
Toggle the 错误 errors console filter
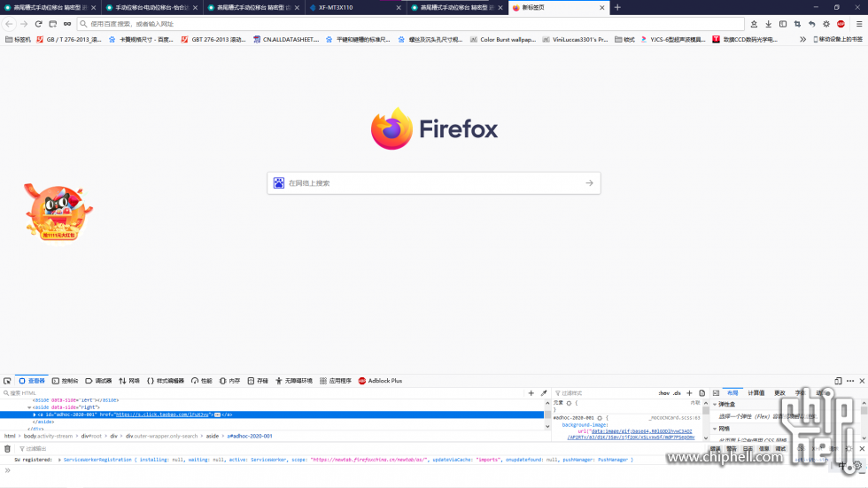pyautogui.click(x=716, y=449)
